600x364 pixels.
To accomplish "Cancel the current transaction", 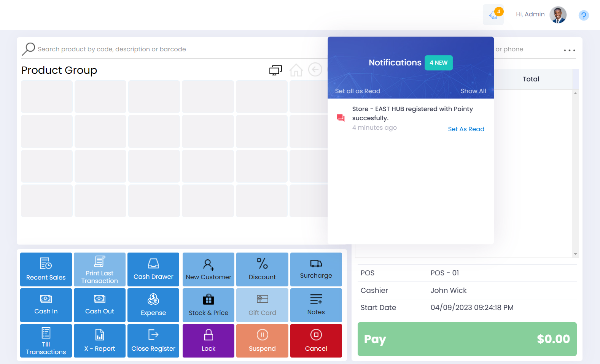I will click(x=316, y=341).
